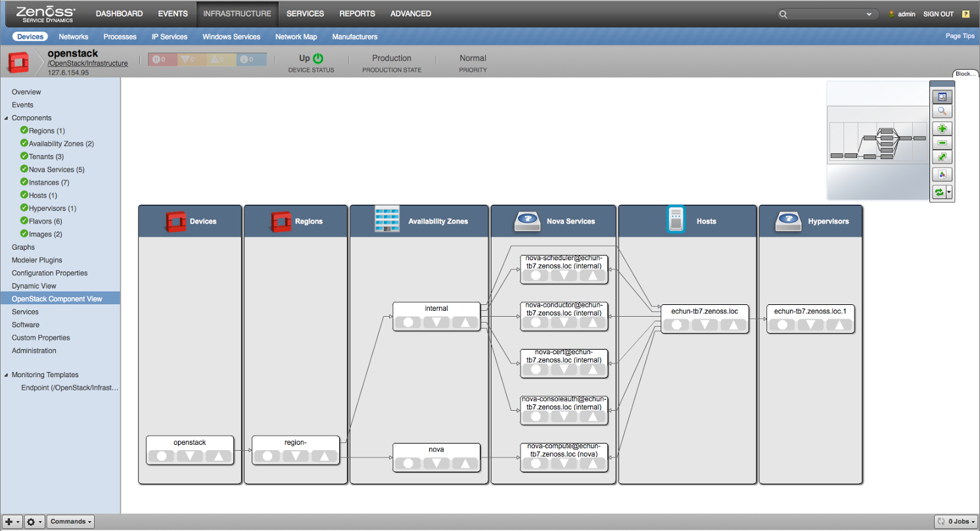Select the magnifier zoom tool icon
The height and width of the screenshot is (531, 980).
click(x=942, y=111)
